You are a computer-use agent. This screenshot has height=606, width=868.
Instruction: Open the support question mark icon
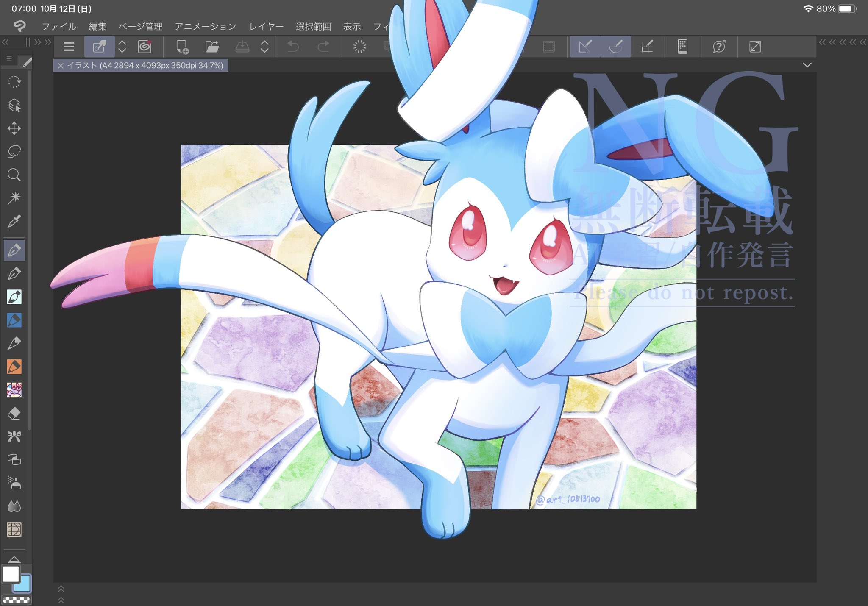click(719, 47)
